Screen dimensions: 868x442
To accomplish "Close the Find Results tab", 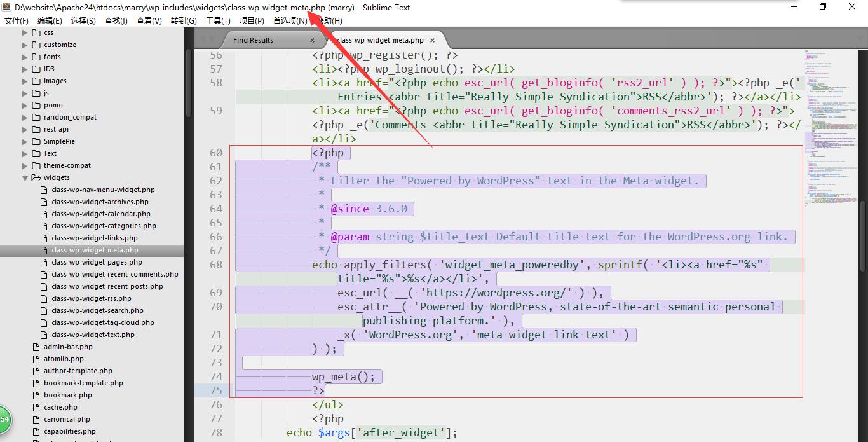I will [312, 40].
